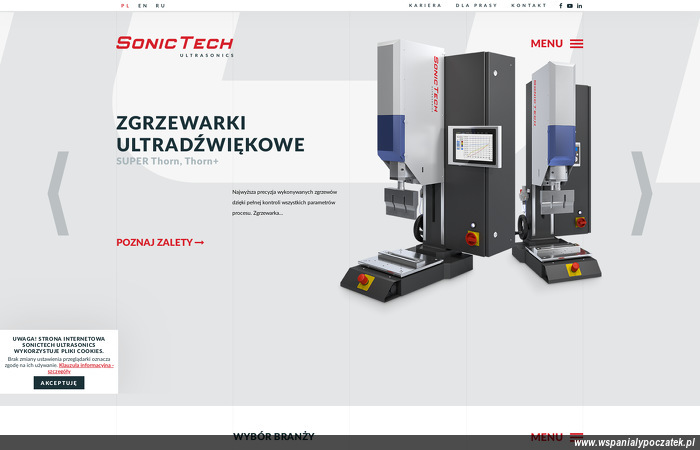Open the hamburger MENU at top right
The height and width of the screenshot is (450, 700).
click(557, 43)
